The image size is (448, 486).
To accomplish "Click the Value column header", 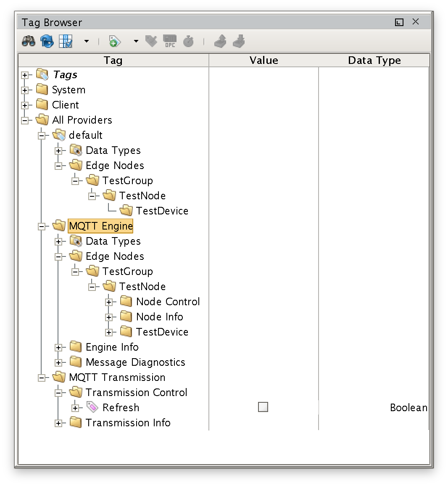I will pos(264,60).
